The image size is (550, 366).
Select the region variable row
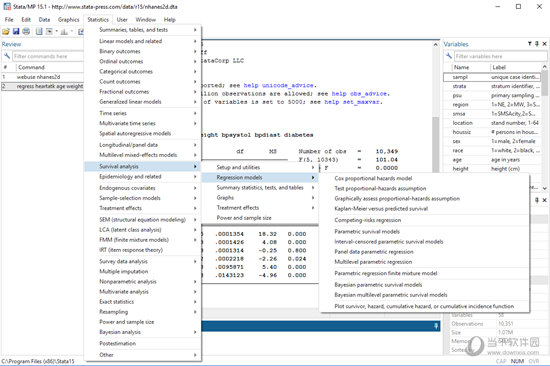tap(492, 105)
